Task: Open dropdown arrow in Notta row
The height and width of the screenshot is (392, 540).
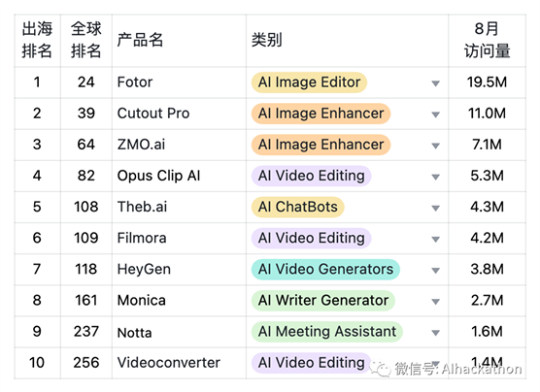Action: (436, 333)
